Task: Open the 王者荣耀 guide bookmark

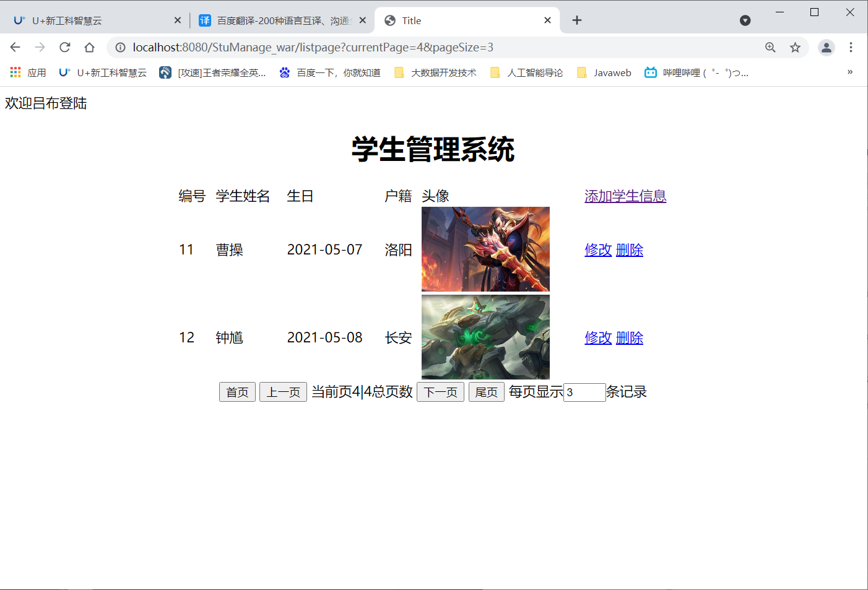Action: (212, 72)
